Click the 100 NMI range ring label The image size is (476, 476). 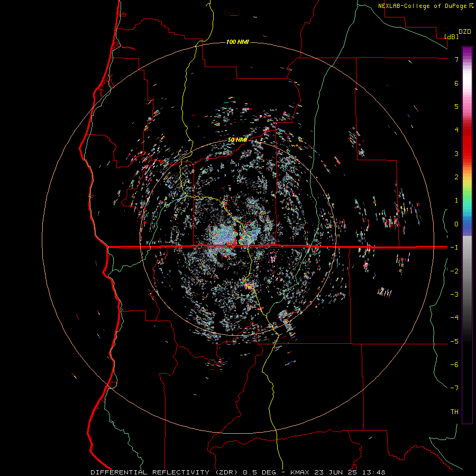click(237, 42)
